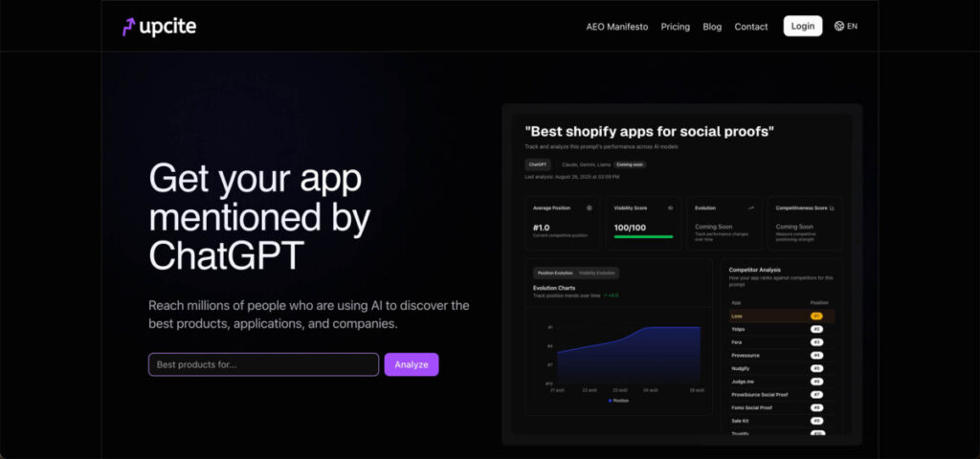Screen dimensions: 980x459
Task: Click the Evolution card's Coming Soon text
Action: click(713, 227)
